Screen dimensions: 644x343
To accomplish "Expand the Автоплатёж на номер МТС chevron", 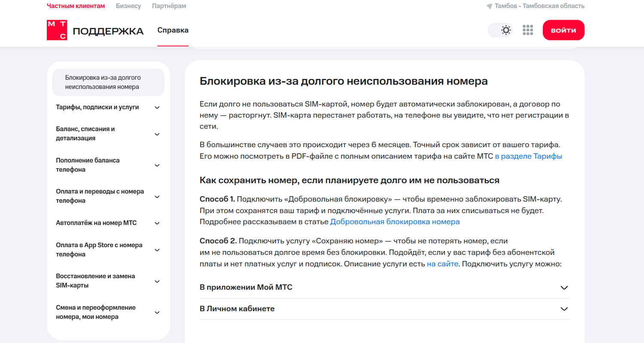I will (x=157, y=223).
